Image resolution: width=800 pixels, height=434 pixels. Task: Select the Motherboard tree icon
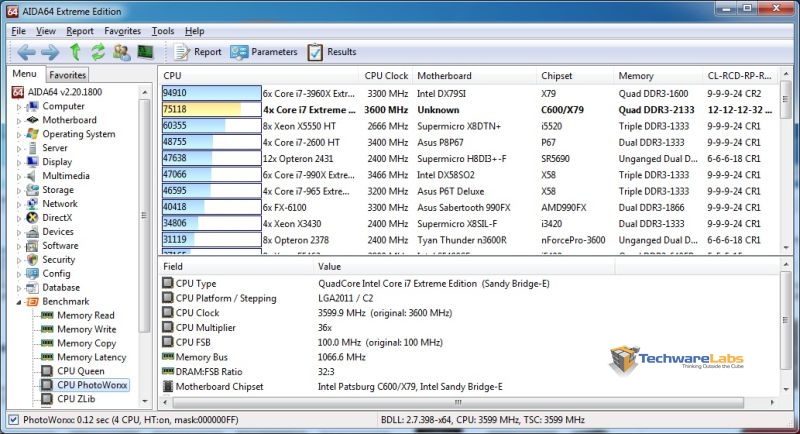coord(32,120)
